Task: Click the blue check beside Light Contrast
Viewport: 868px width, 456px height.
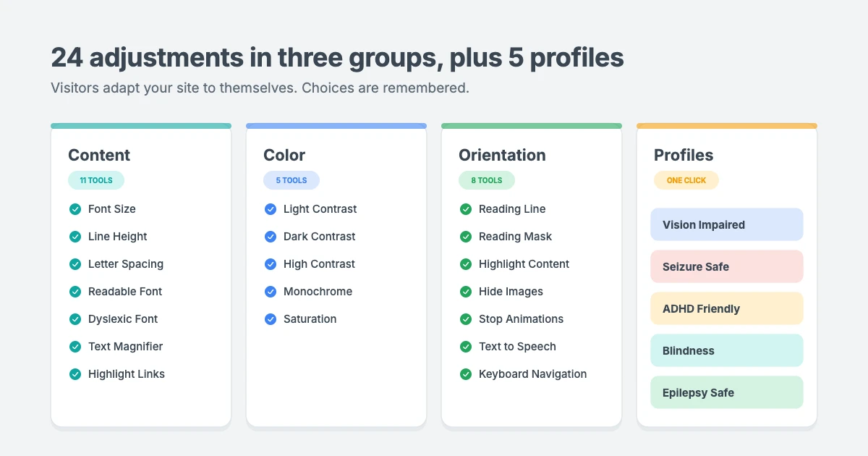Action: coord(271,209)
